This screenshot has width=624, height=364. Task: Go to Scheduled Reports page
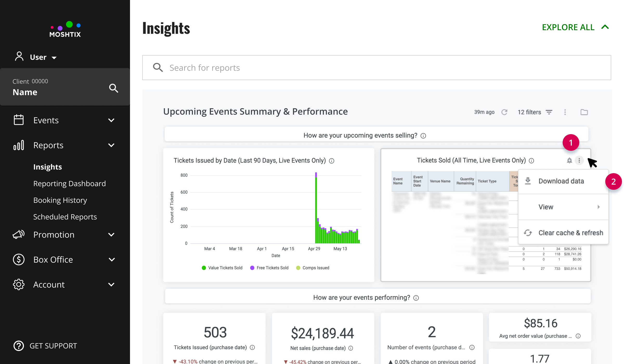[x=65, y=217]
